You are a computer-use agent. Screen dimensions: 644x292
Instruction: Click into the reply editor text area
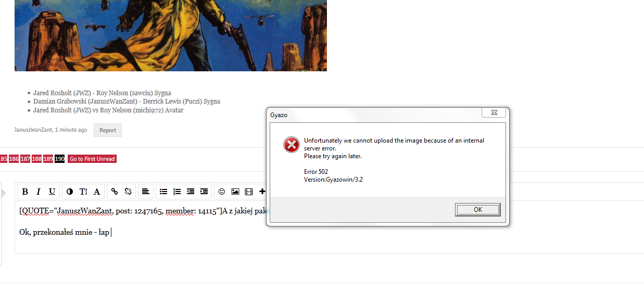329,227
